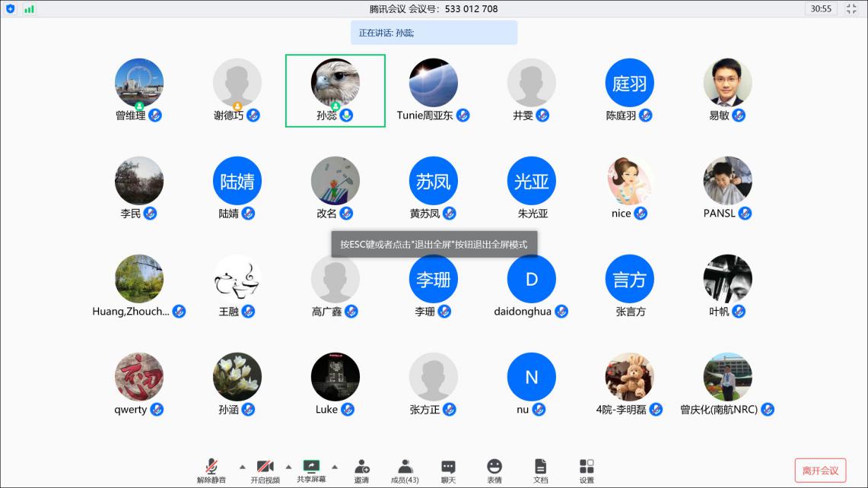
Task: Exit fullscreen using the top-right corner icon
Action: [851, 9]
